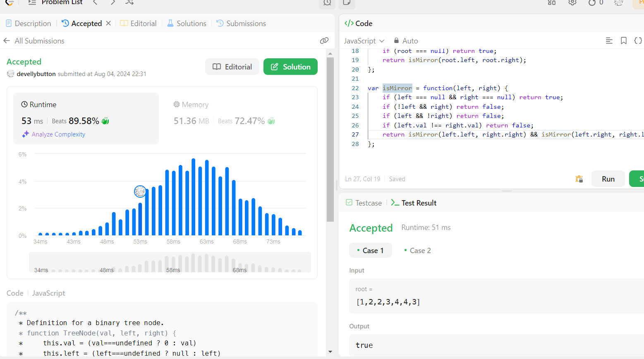Click Analyze Complexity
644x359 pixels.
pyautogui.click(x=58, y=134)
